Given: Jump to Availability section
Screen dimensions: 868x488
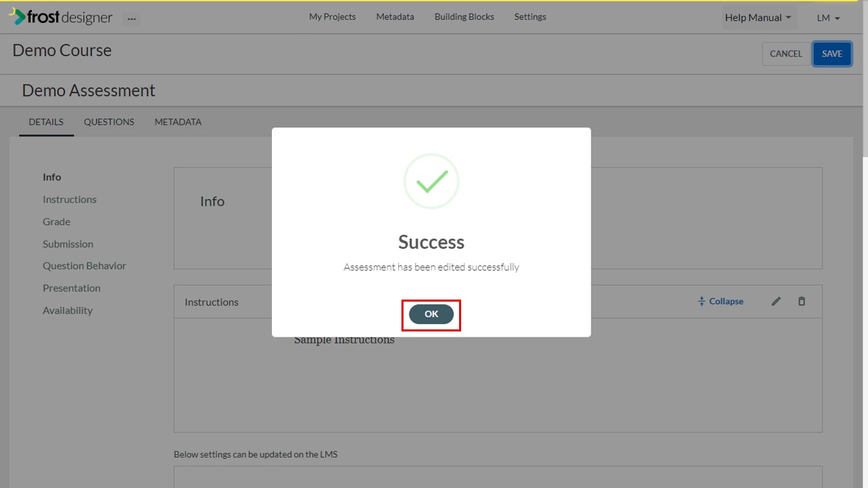Looking at the screenshot, I should pos(67,310).
